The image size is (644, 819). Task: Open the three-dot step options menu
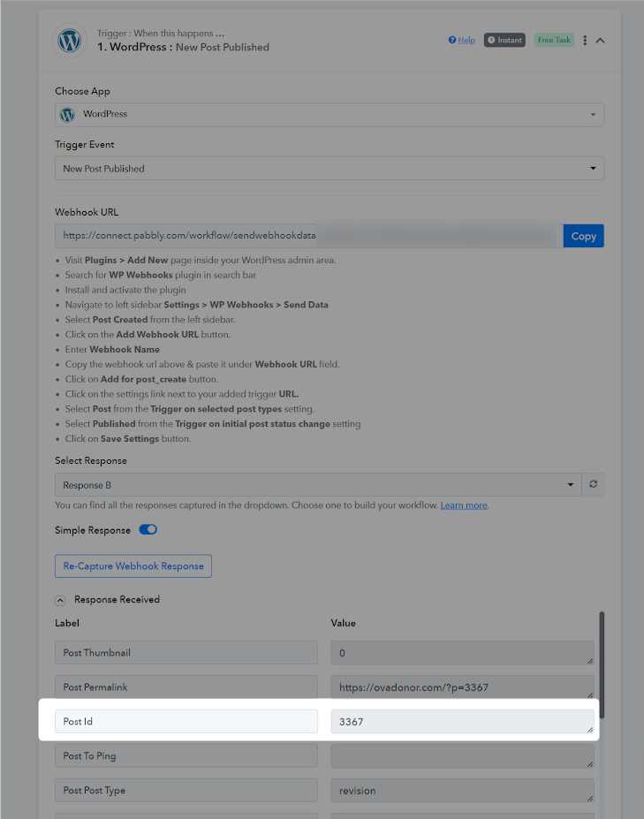point(585,41)
